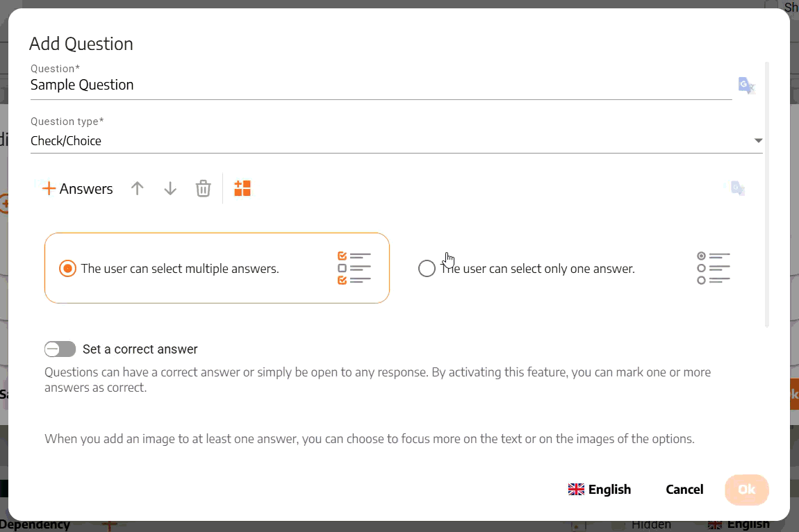The width and height of the screenshot is (799, 532).
Task: Click the multiple-answers checklist illustration icon
Action: [354, 268]
